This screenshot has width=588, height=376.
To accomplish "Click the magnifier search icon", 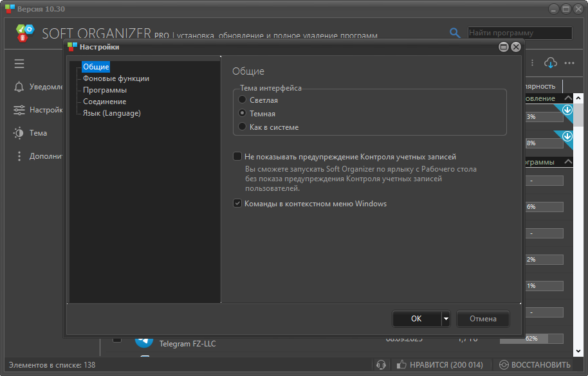I will click(x=455, y=33).
